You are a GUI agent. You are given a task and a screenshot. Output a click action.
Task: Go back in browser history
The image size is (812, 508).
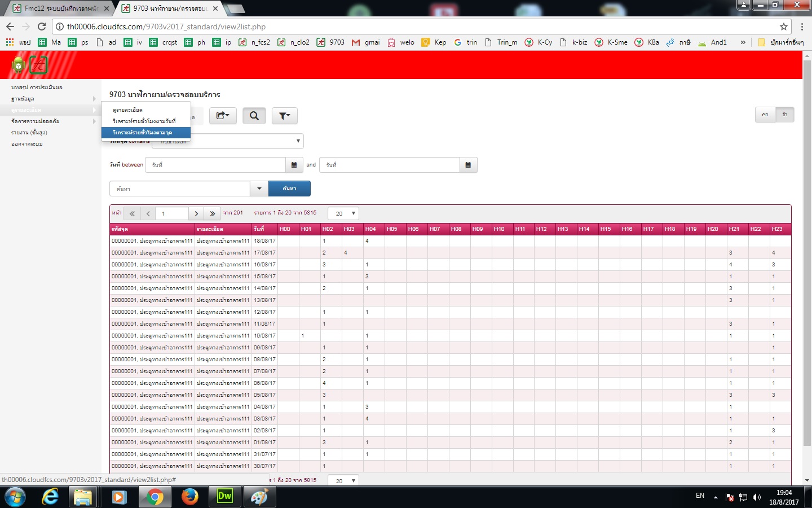(x=10, y=27)
